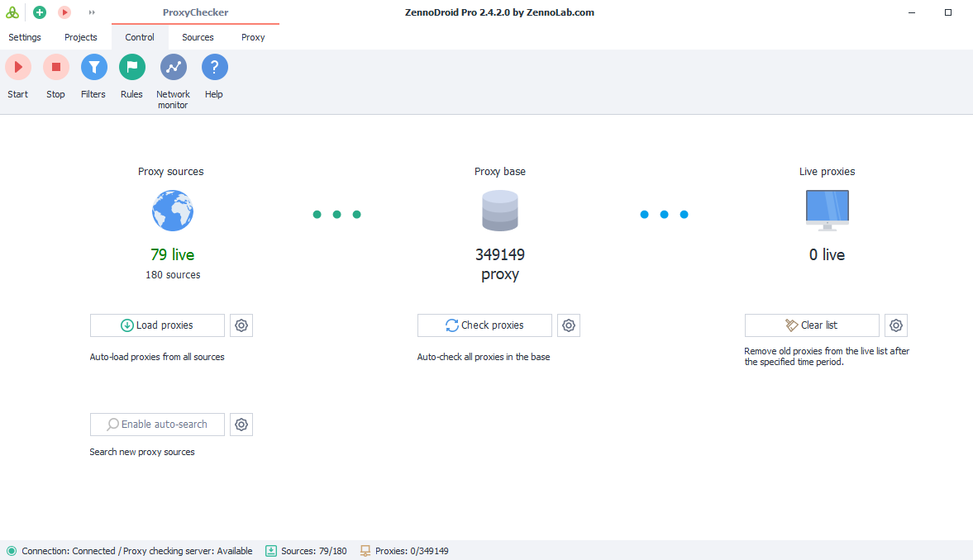The height and width of the screenshot is (560, 973).
Task: Click the Load proxies button
Action: pyautogui.click(x=156, y=325)
